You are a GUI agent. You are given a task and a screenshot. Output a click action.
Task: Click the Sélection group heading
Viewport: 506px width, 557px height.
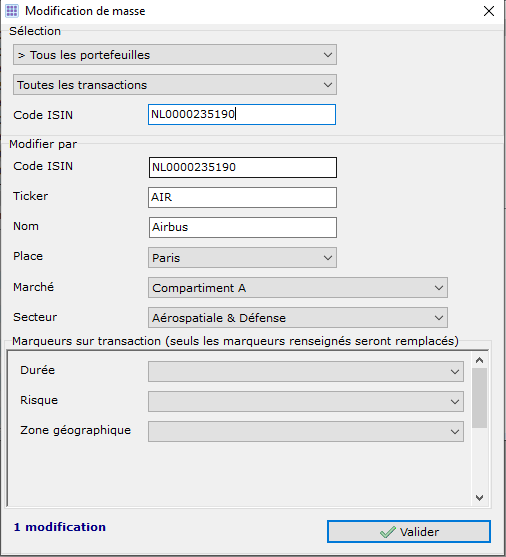pyautogui.click(x=35, y=31)
